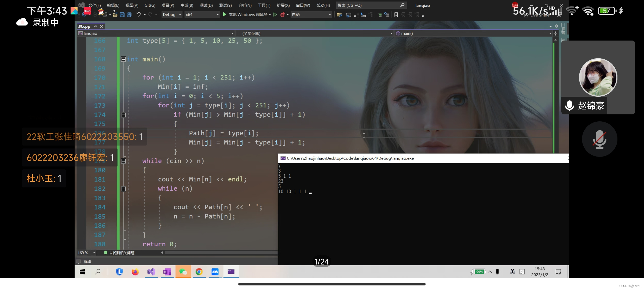Open the notification center icon
Viewport: 644px width, 290px height.
tap(558, 272)
